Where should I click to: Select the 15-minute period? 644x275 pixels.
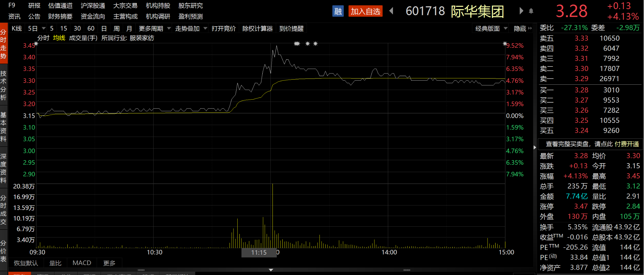64,28
